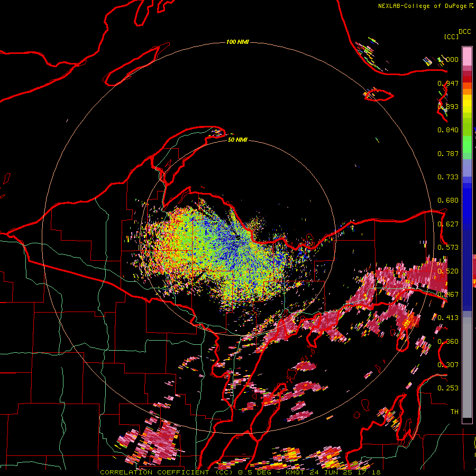
Task: Pick the gray lower color bar segment
Action: point(467,368)
